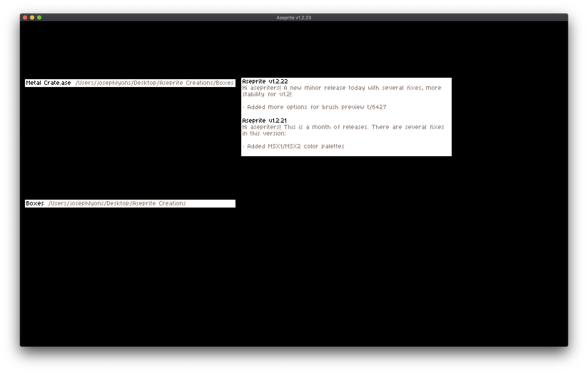Viewport: 588px width, 373px height.
Task: Open recent folder Boxes
Action: [x=130, y=203]
